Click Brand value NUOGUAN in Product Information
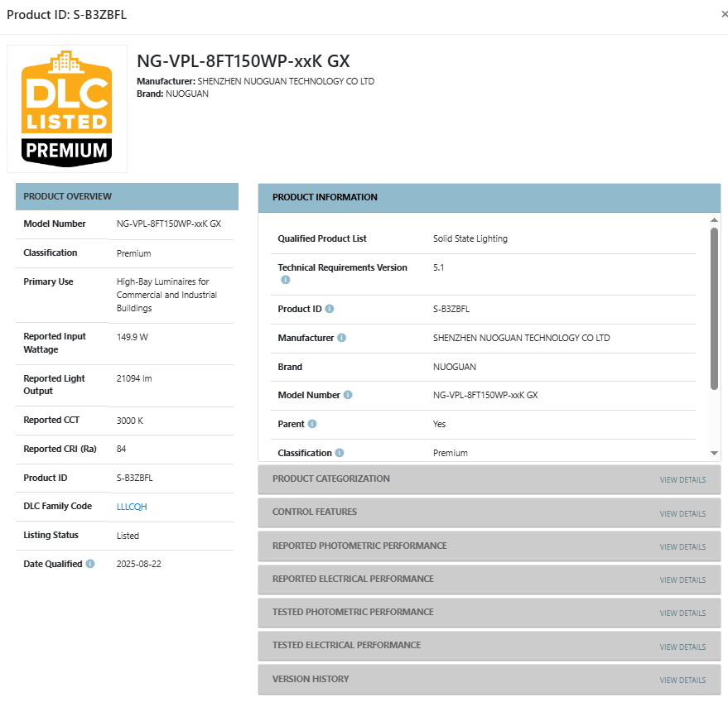Screen dimensions: 728x712 coord(455,367)
